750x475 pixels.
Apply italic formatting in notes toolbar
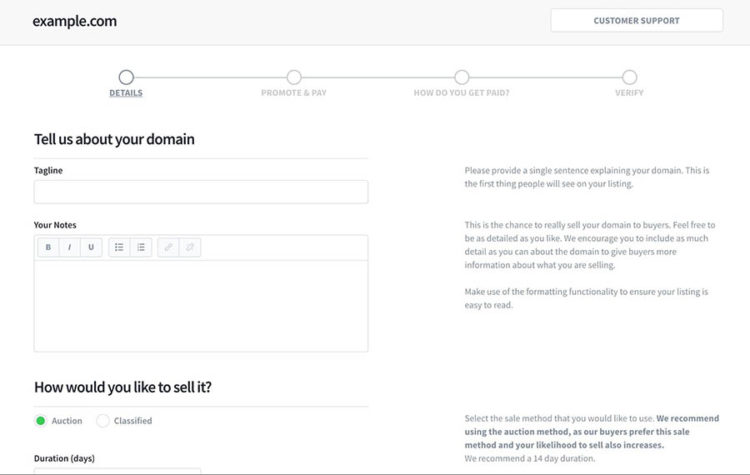coord(70,247)
